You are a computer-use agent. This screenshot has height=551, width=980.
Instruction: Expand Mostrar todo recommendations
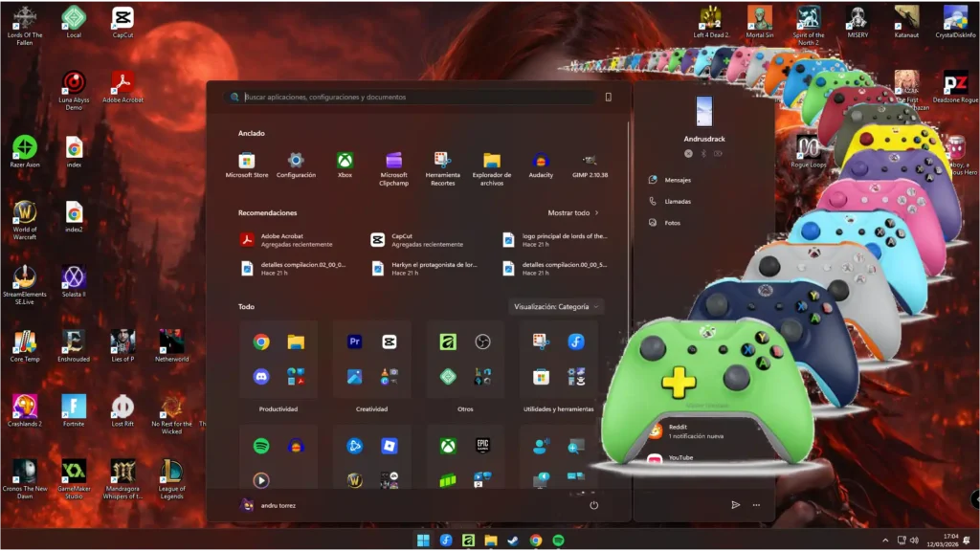tap(573, 213)
